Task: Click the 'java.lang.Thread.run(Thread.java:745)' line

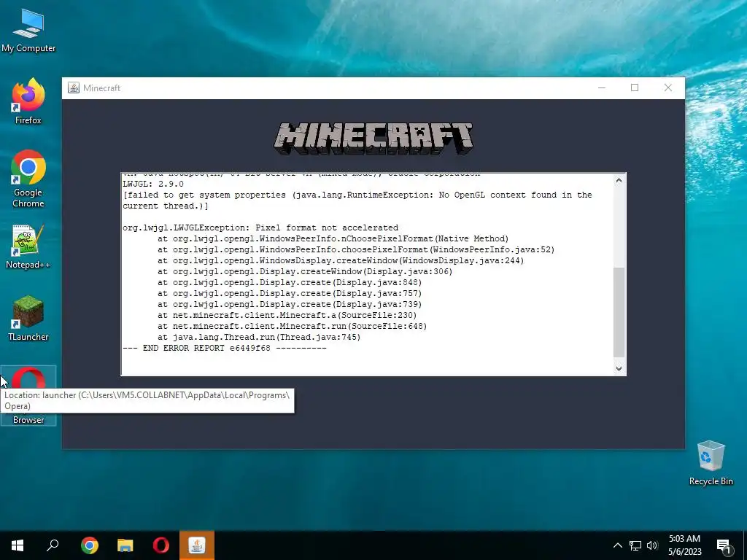Action: 259,337
